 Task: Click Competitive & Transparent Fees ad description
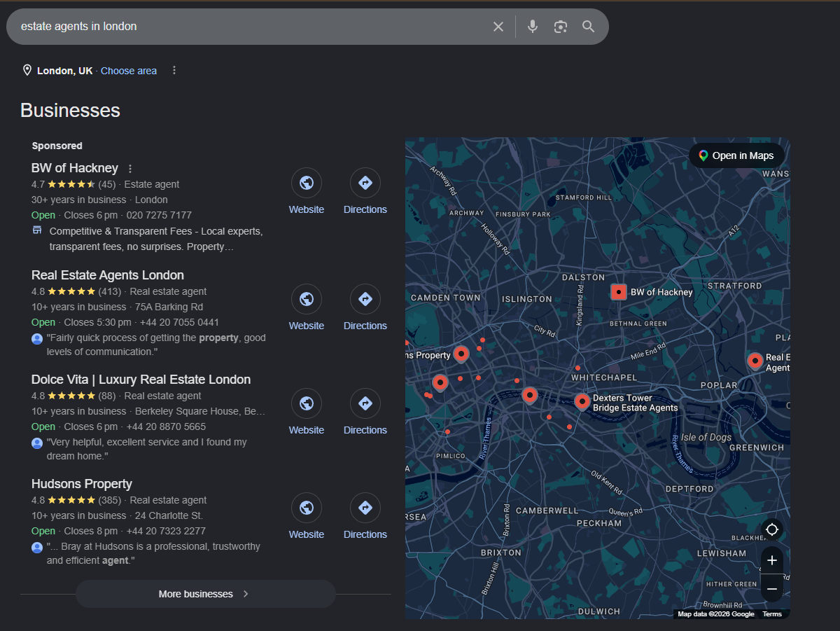coord(156,239)
